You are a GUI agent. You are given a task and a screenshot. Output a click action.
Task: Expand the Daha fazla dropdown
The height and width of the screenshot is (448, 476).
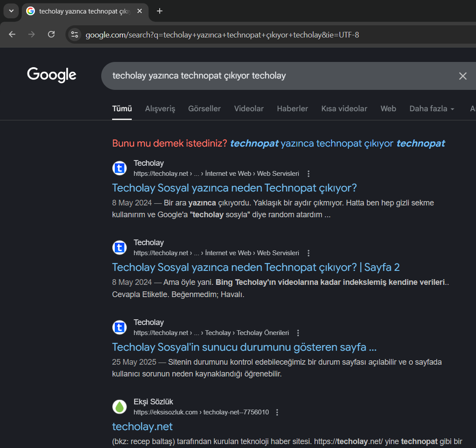(431, 109)
